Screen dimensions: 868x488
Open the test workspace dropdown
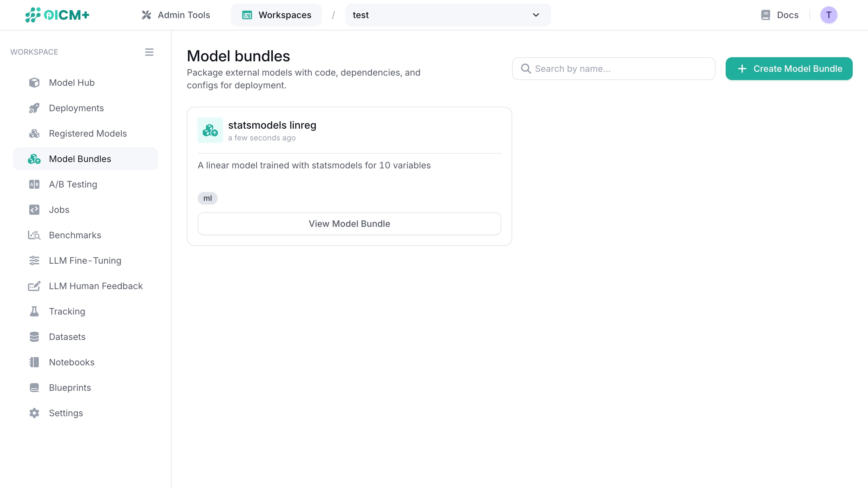coord(447,15)
